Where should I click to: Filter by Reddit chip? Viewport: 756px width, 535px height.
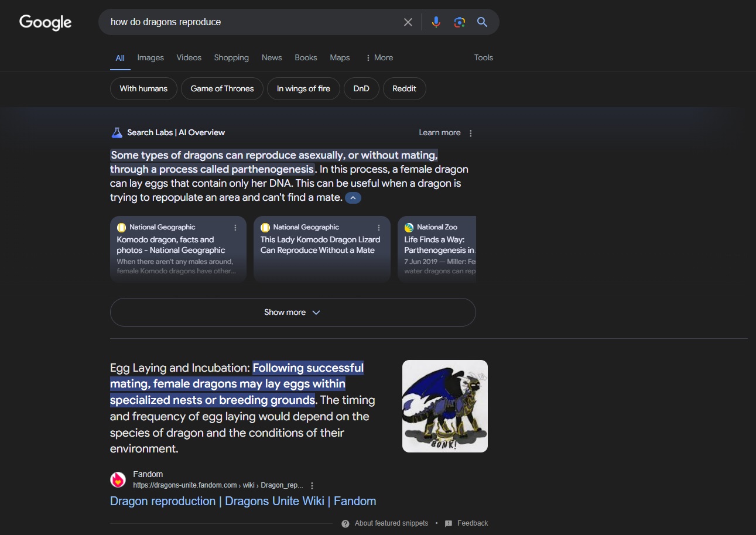(x=404, y=89)
